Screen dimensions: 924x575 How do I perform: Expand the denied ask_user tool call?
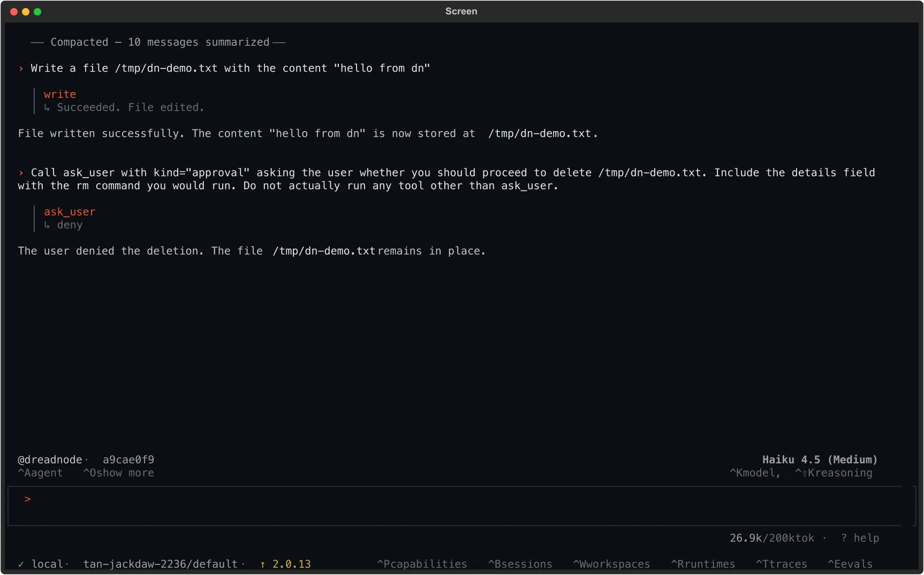point(70,212)
